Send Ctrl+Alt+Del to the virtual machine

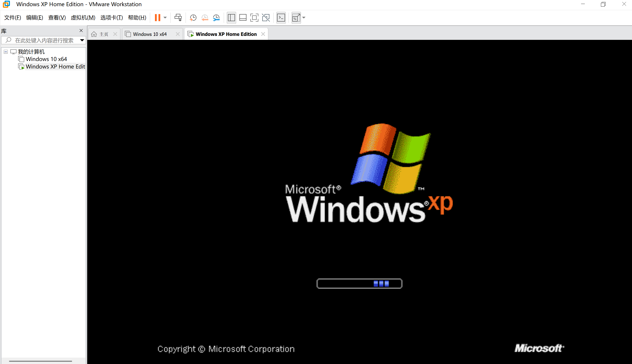click(178, 17)
